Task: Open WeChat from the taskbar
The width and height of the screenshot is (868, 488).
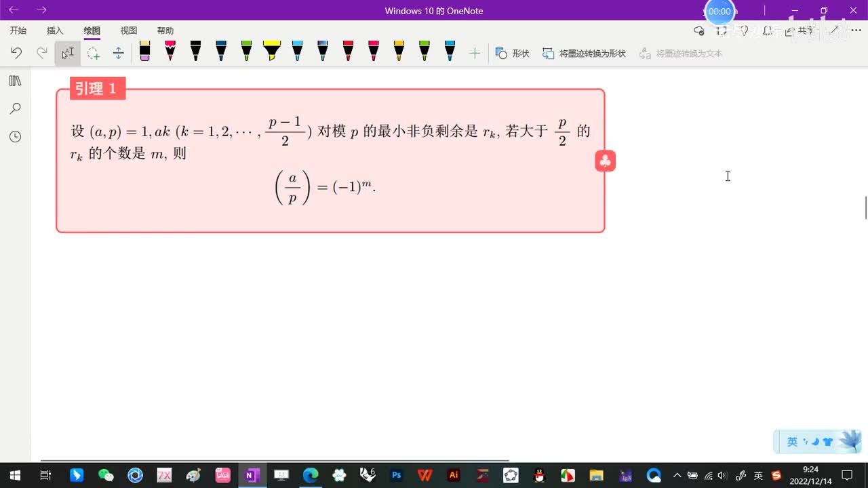Action: pyautogui.click(x=106, y=475)
